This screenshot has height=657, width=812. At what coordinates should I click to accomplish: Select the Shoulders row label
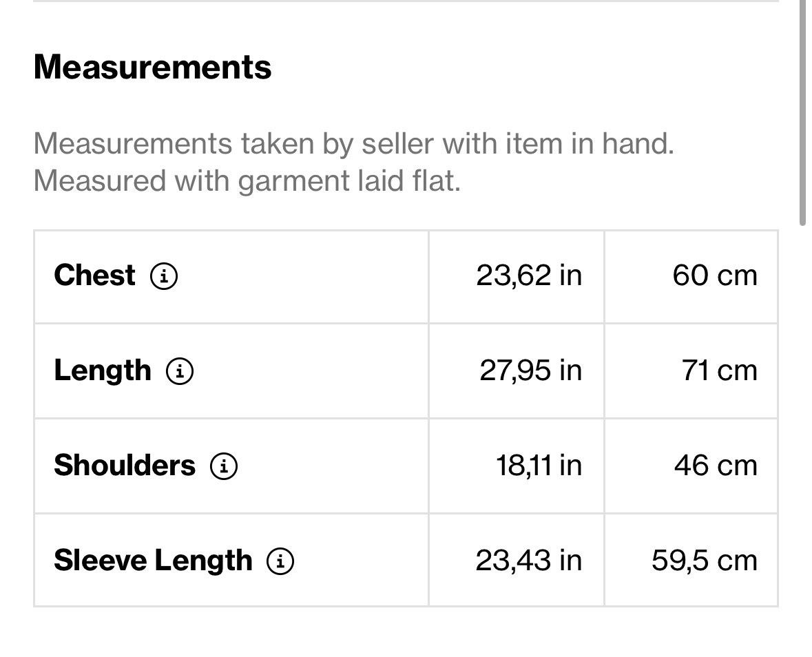click(125, 465)
